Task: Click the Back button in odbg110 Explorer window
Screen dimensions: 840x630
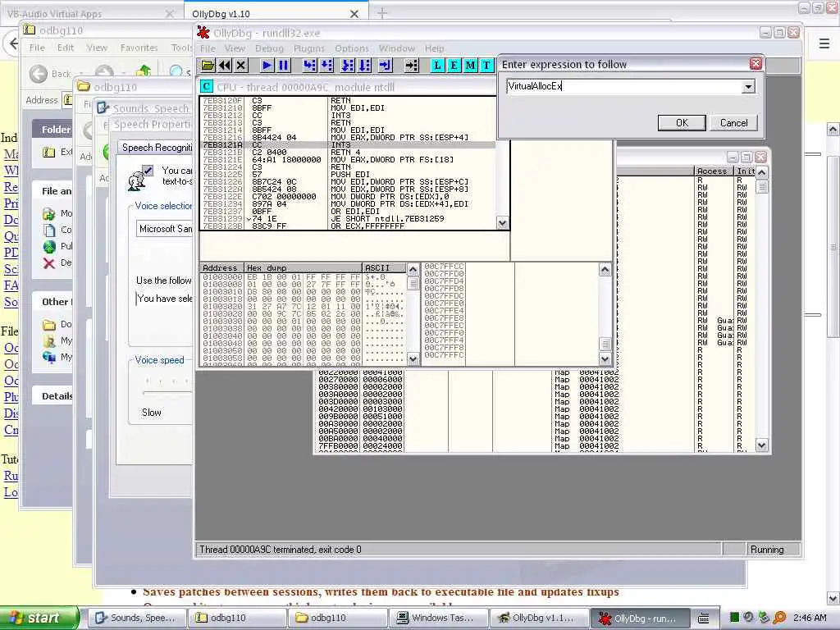Action: pyautogui.click(x=50, y=73)
